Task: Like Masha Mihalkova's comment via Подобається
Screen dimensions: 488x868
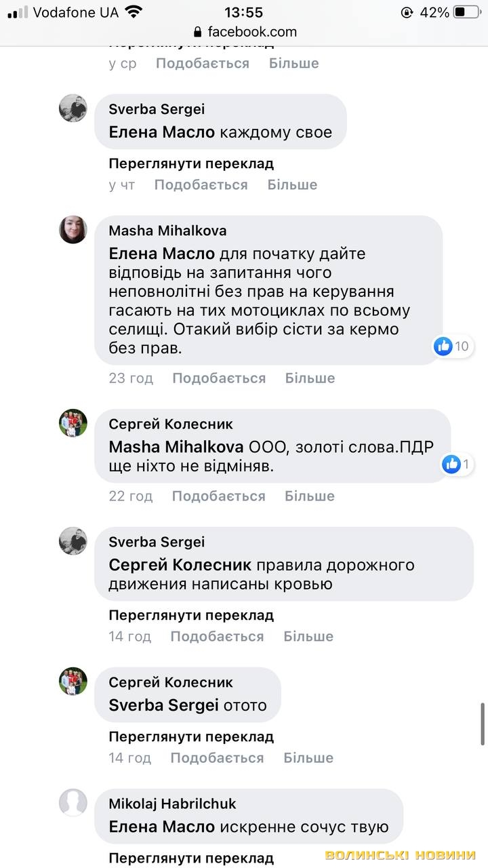Action: 218,378
